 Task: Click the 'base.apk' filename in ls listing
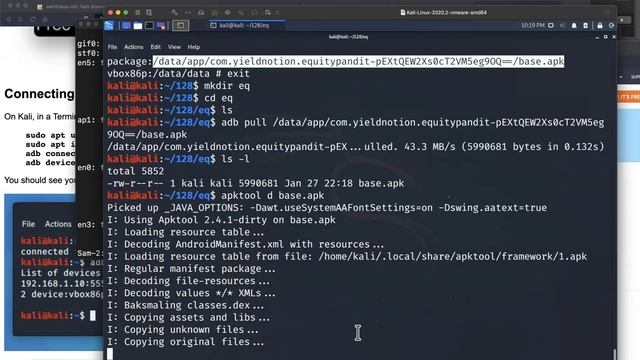(x=381, y=184)
